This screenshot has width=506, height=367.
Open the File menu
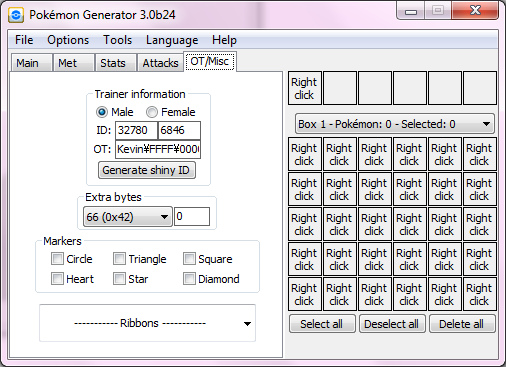[24, 40]
